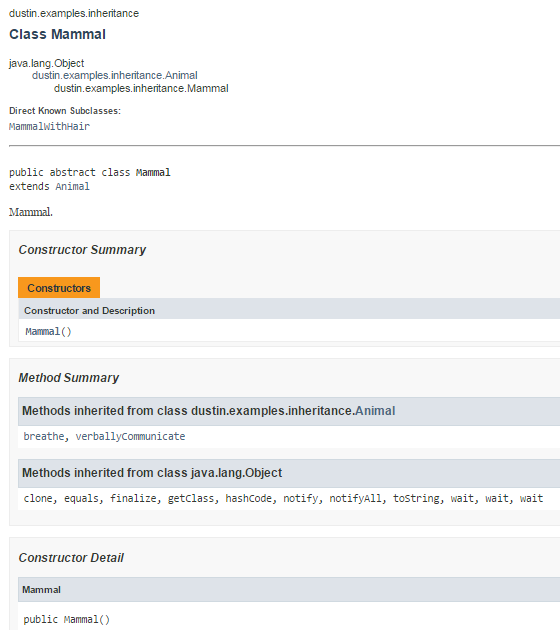The image size is (560, 630).
Task: Click the equals method from java.lang.Object
Action: [x=82, y=499]
